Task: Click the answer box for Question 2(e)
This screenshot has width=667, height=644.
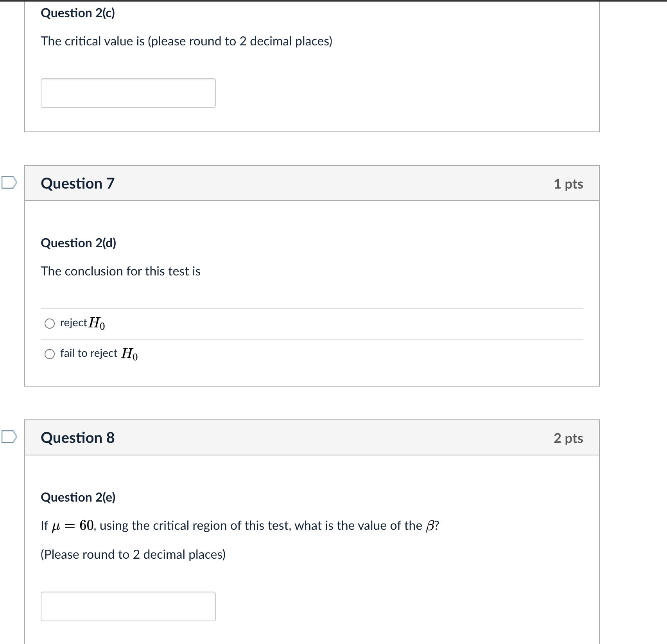Action: 128,606
